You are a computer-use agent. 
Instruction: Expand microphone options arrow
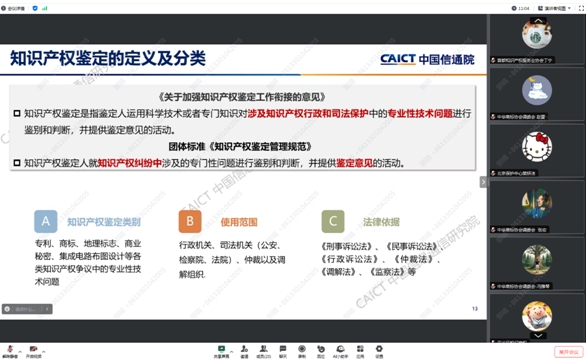point(21,351)
